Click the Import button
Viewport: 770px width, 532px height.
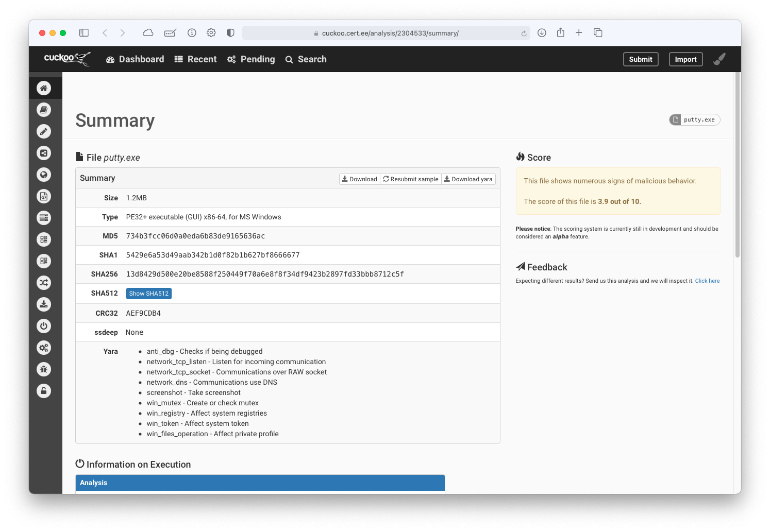point(685,59)
